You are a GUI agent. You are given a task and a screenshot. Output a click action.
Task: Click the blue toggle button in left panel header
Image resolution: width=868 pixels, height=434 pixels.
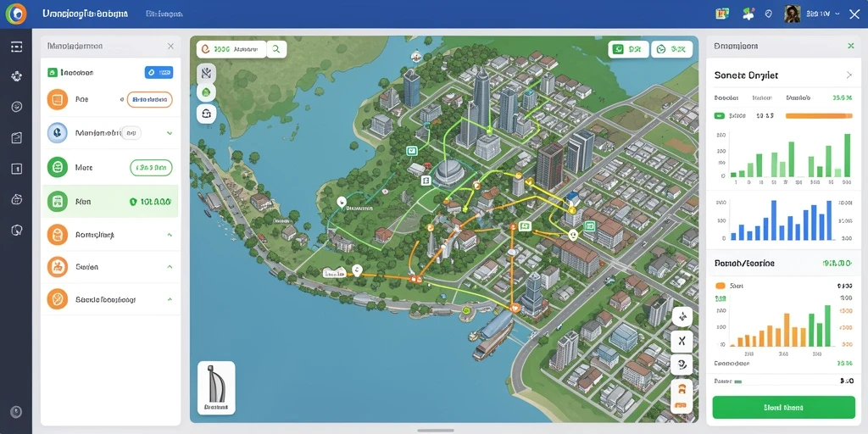click(159, 72)
